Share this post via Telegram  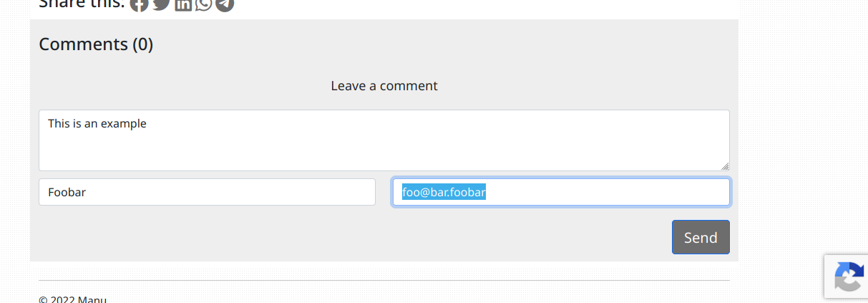225,4
